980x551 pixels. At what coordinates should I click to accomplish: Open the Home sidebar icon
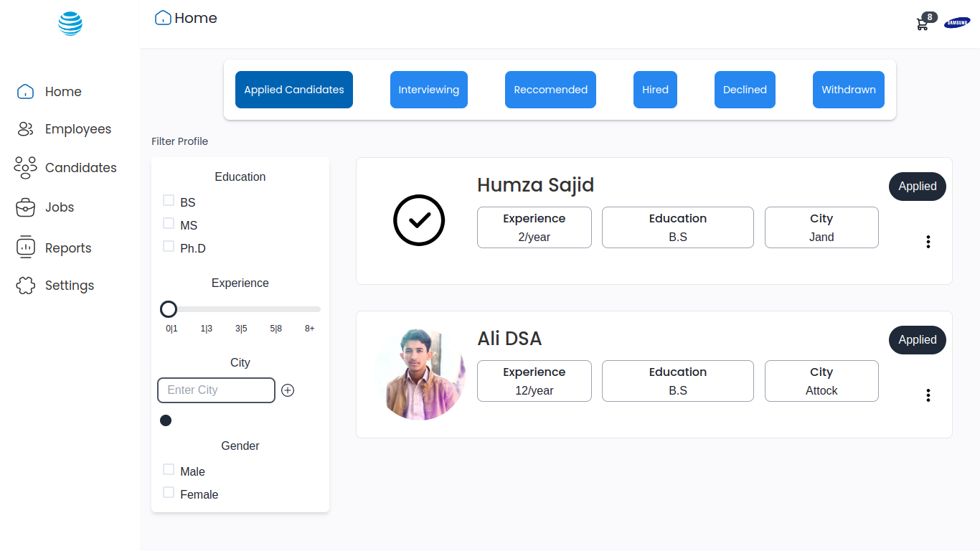(x=25, y=91)
